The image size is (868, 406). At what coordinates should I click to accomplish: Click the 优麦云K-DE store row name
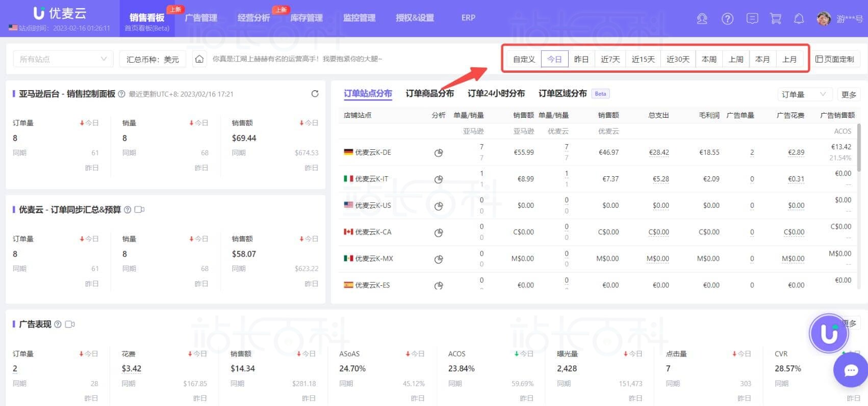tap(373, 152)
